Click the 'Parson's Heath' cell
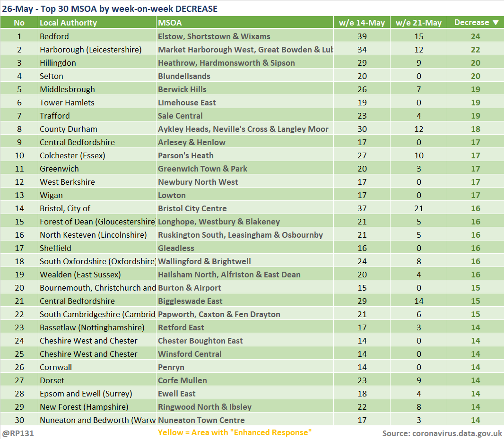Image resolution: width=504 pixels, height=439 pixels. (x=245, y=155)
